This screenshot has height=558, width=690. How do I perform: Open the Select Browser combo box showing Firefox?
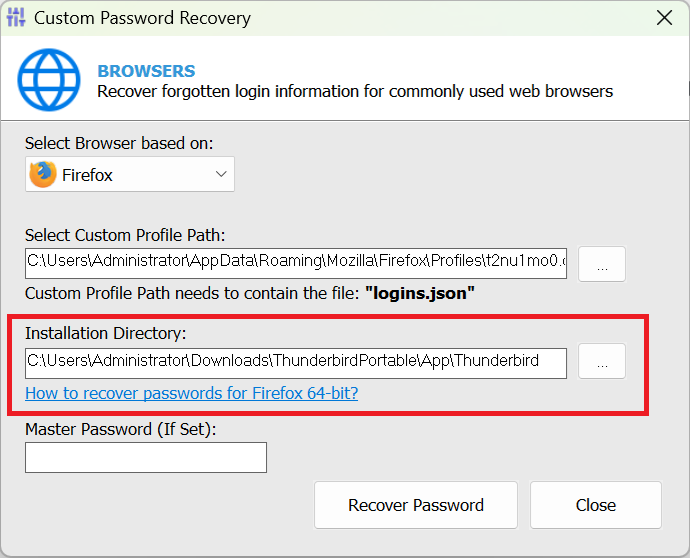point(130,174)
